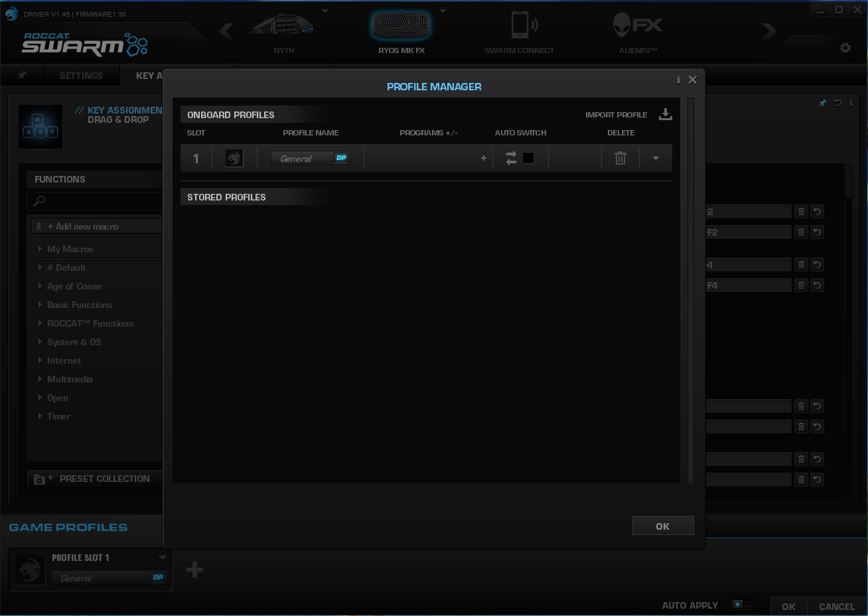Go to previous devices with the left arrow
Viewport: 868px width, 616px height.
tap(226, 31)
